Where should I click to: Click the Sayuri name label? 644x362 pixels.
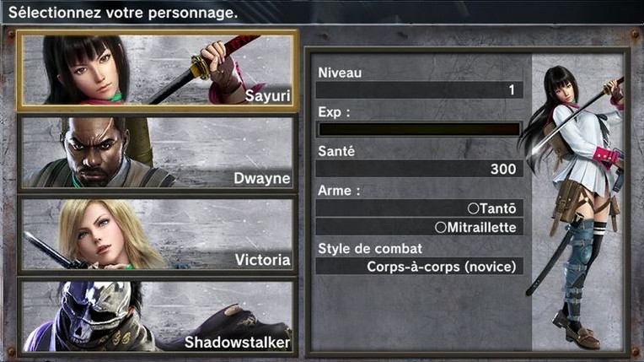[268, 96]
